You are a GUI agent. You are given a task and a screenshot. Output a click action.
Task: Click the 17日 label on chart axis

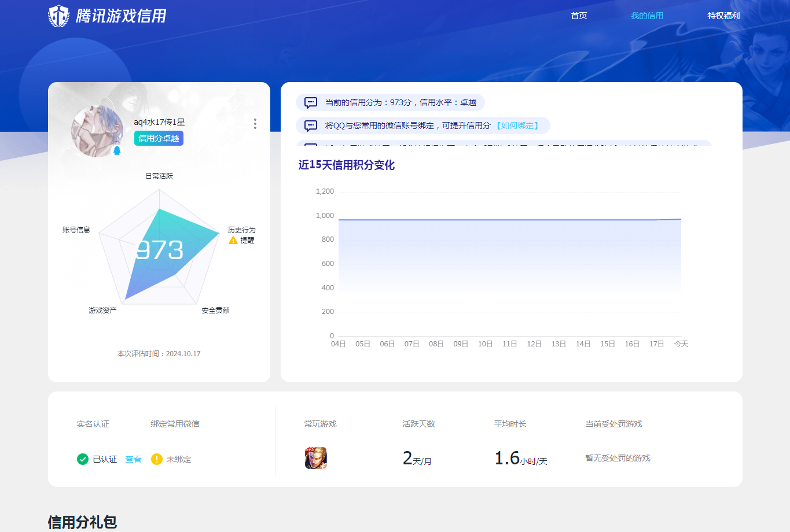(x=656, y=343)
